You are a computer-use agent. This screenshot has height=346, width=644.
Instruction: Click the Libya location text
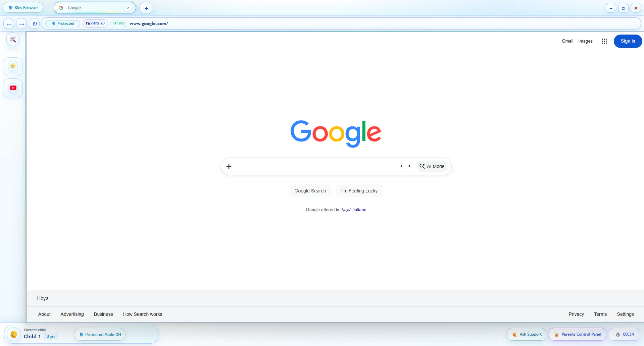pos(43,298)
